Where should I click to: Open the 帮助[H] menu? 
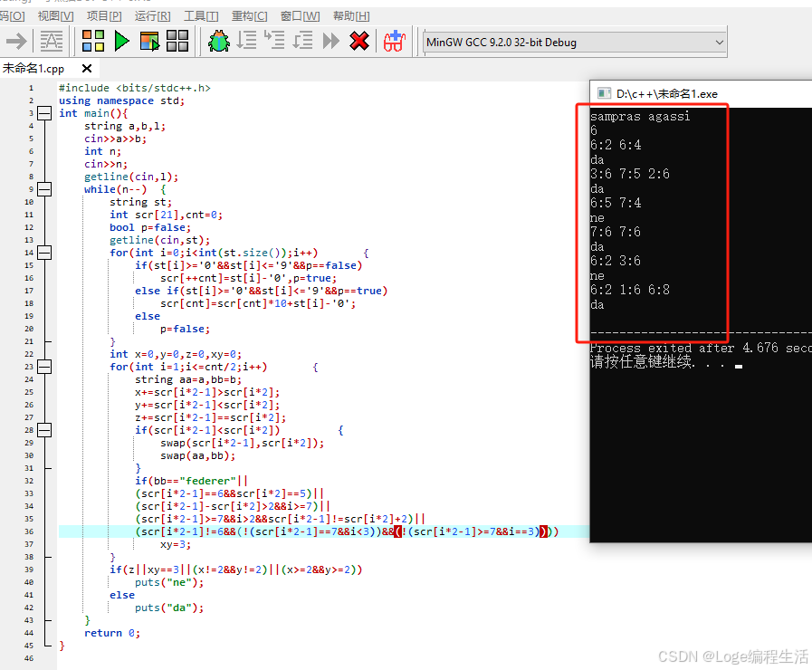point(351,16)
